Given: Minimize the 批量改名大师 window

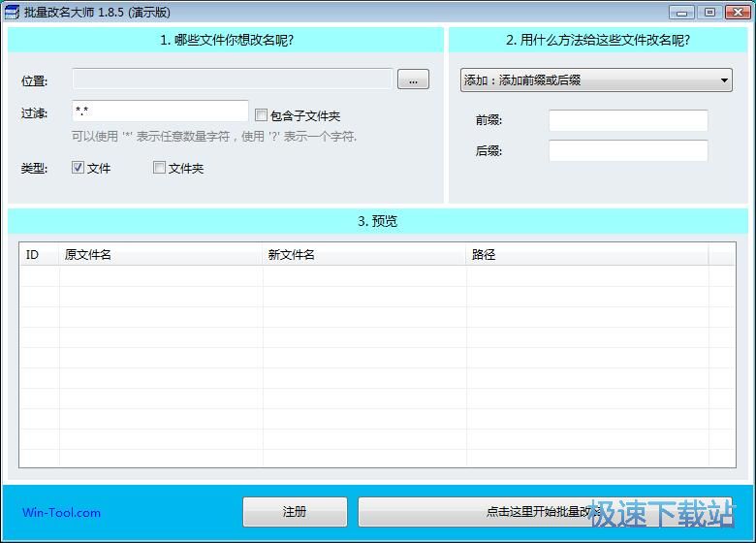Looking at the screenshot, I should 681,12.
